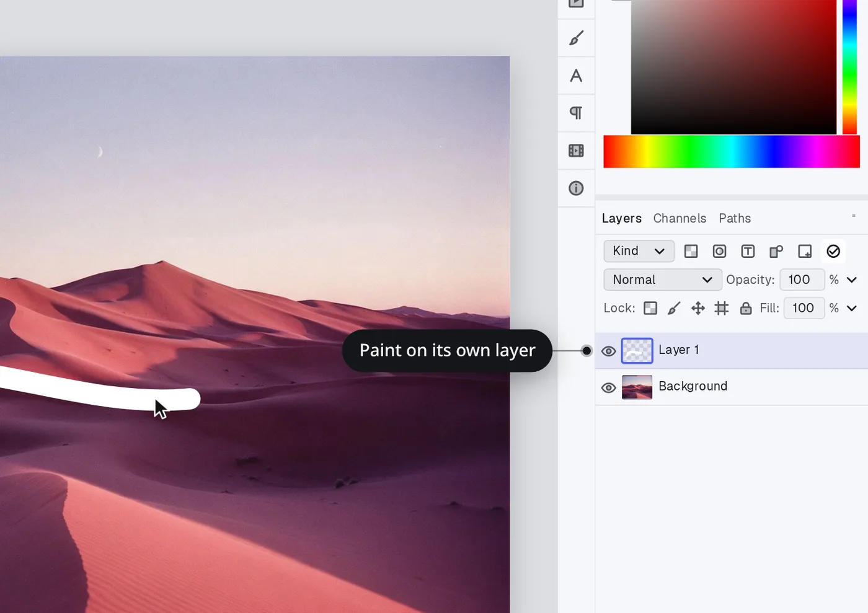Screen dimensions: 868x613
Task: Toggle layer filtering on or off
Action: (x=833, y=251)
